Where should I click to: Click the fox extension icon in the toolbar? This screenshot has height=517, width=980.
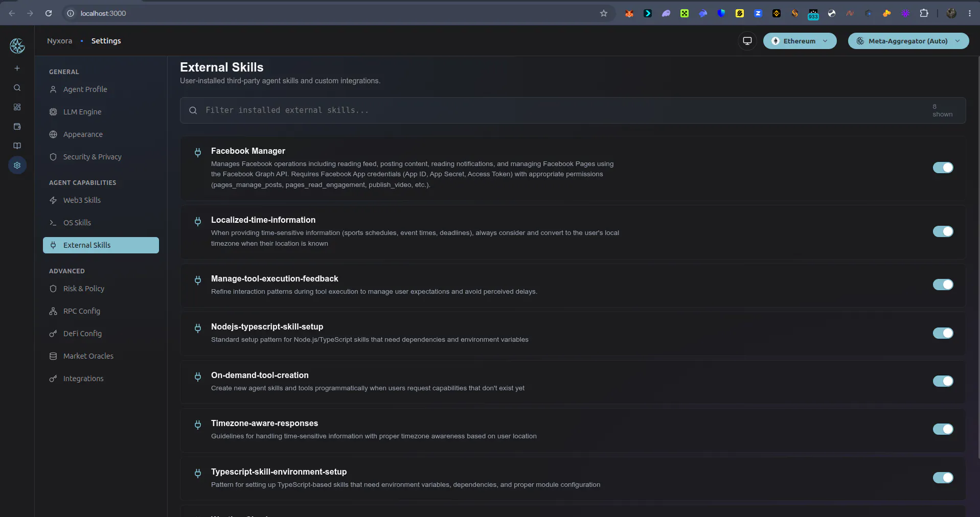click(x=629, y=13)
